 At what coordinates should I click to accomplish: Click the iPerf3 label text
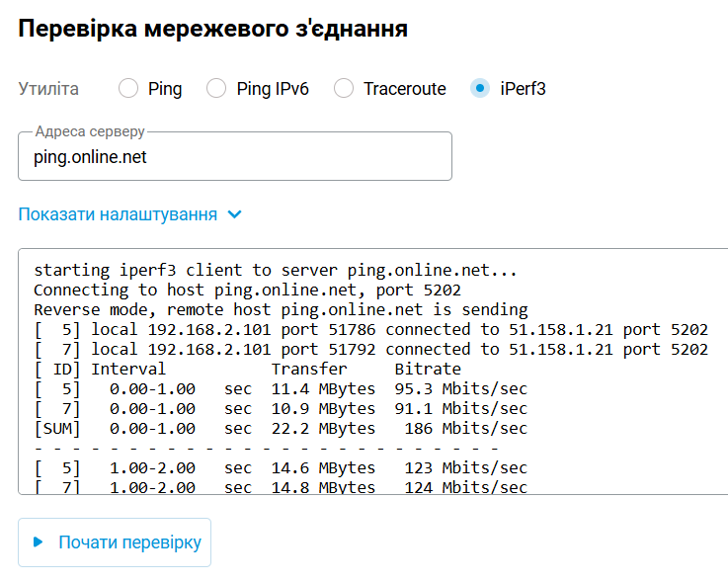[523, 89]
